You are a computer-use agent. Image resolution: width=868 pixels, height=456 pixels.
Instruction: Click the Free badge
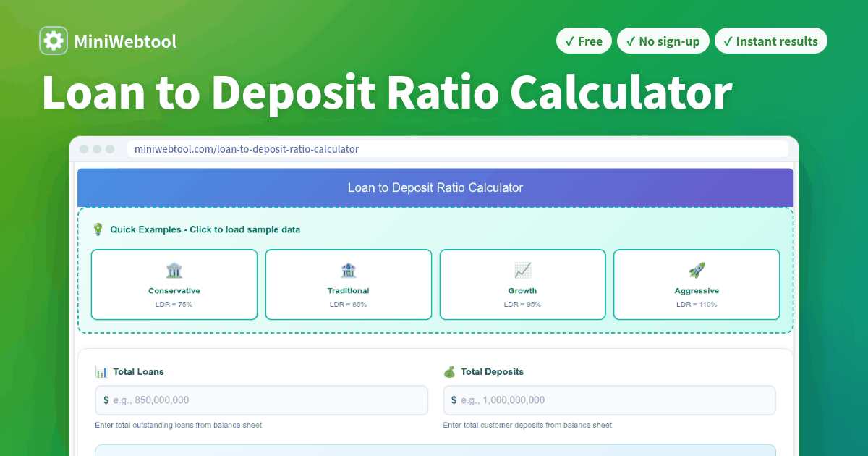pos(584,41)
